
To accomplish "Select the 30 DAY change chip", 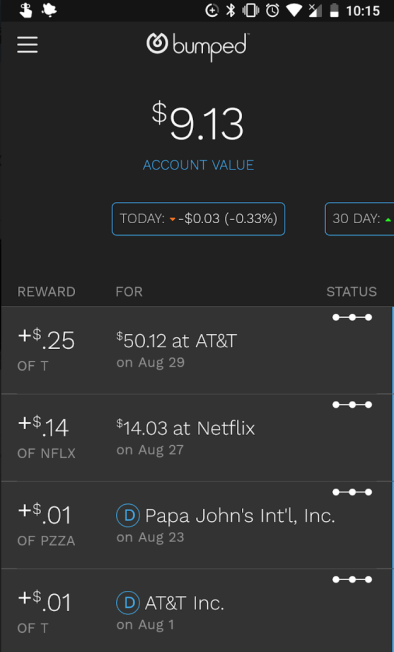I will pyautogui.click(x=360, y=219).
